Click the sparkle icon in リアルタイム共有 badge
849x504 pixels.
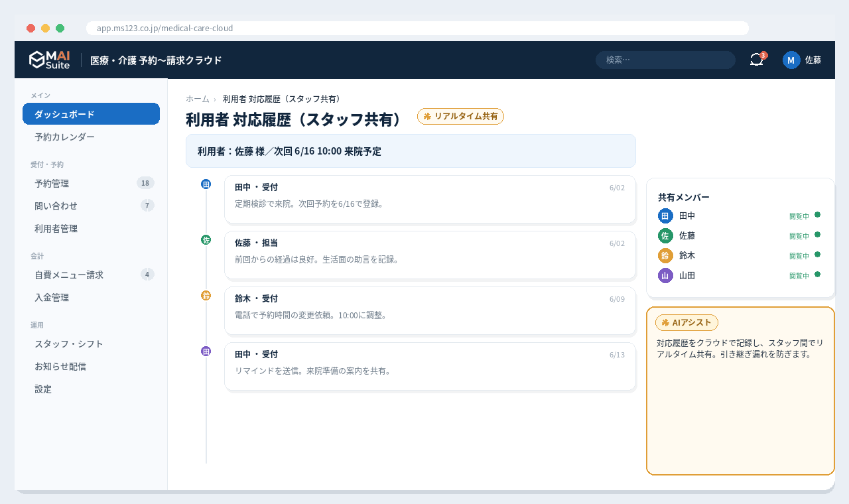click(427, 116)
